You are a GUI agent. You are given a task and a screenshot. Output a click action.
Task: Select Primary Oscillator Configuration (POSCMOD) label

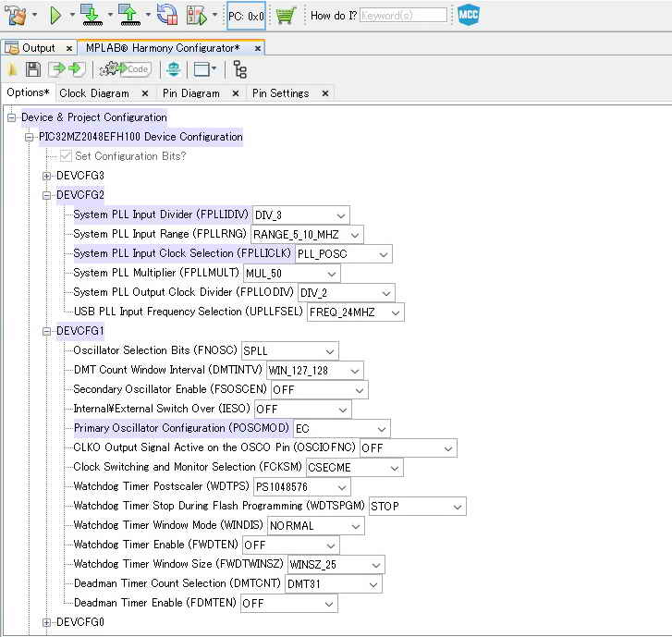182,428
